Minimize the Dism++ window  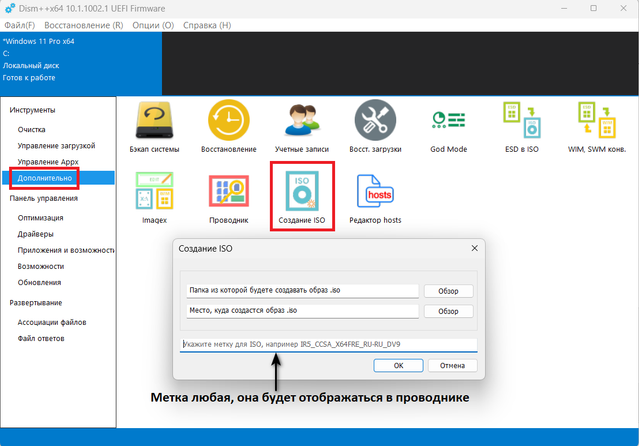[x=564, y=8]
